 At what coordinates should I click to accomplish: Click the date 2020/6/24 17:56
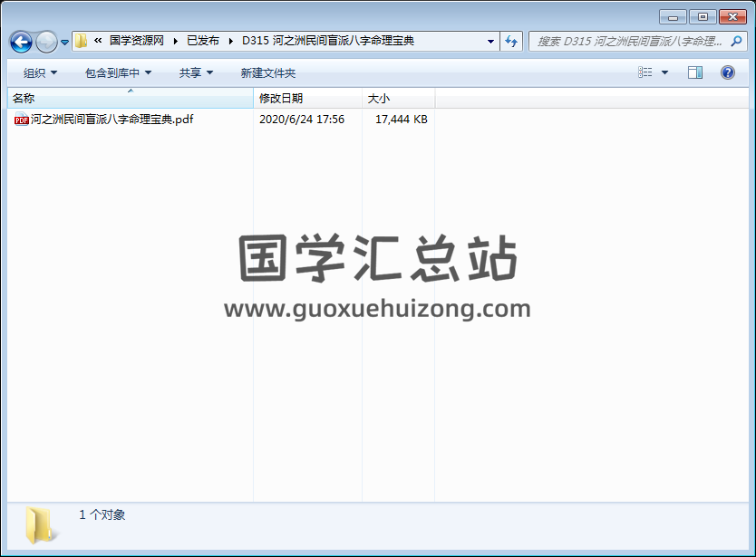click(x=302, y=119)
